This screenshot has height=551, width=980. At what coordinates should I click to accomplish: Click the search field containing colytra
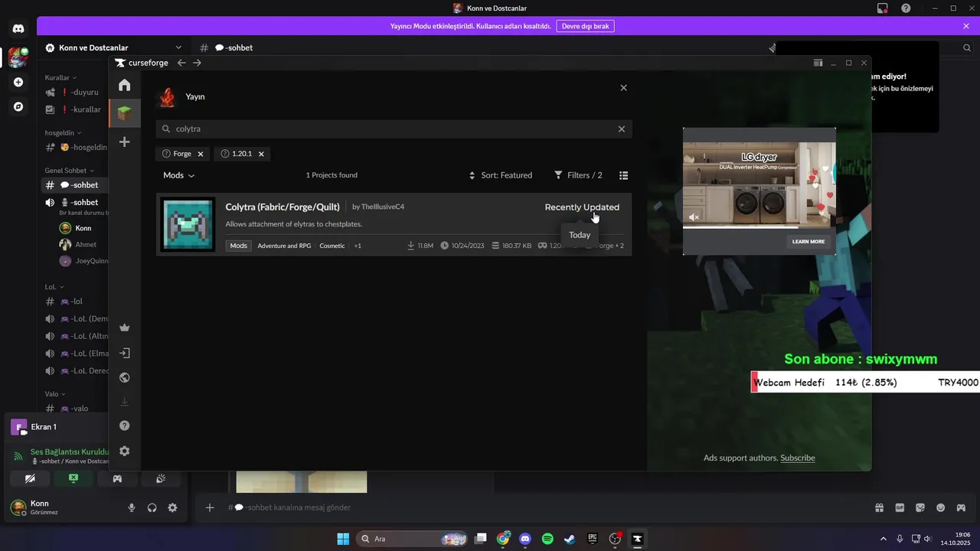pyautogui.click(x=394, y=129)
